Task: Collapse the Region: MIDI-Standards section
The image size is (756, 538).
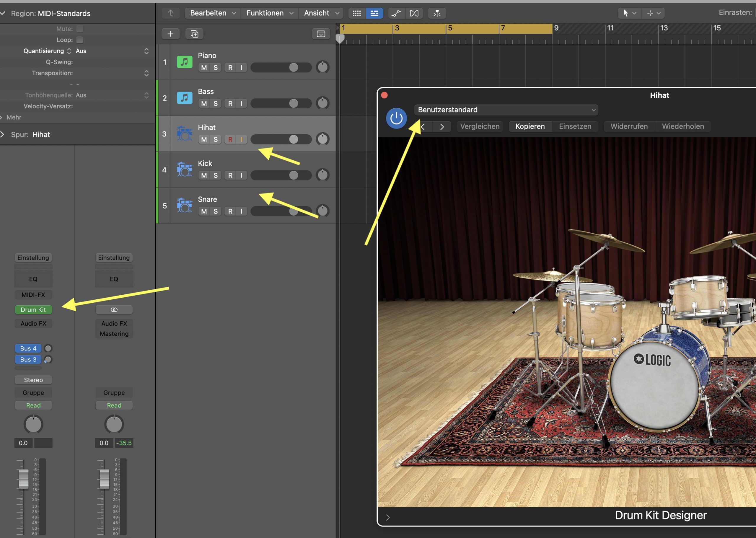Action: (3, 13)
